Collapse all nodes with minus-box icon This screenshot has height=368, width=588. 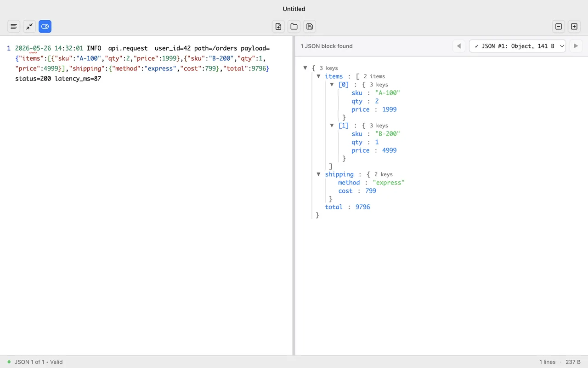(559, 27)
